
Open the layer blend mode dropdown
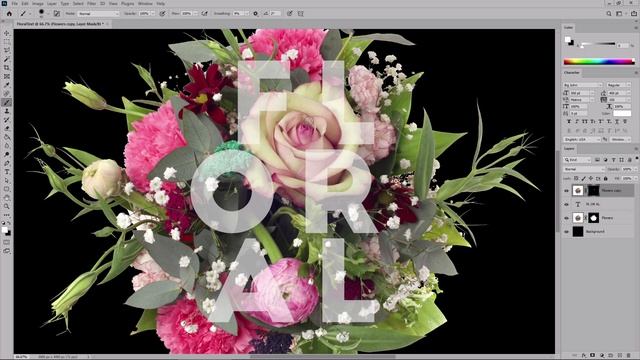[x=584, y=169]
